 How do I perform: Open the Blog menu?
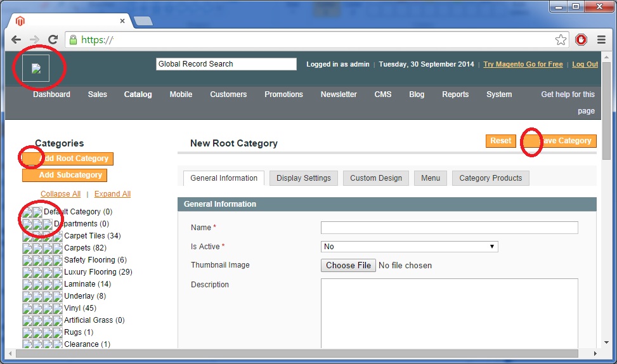[x=417, y=94]
